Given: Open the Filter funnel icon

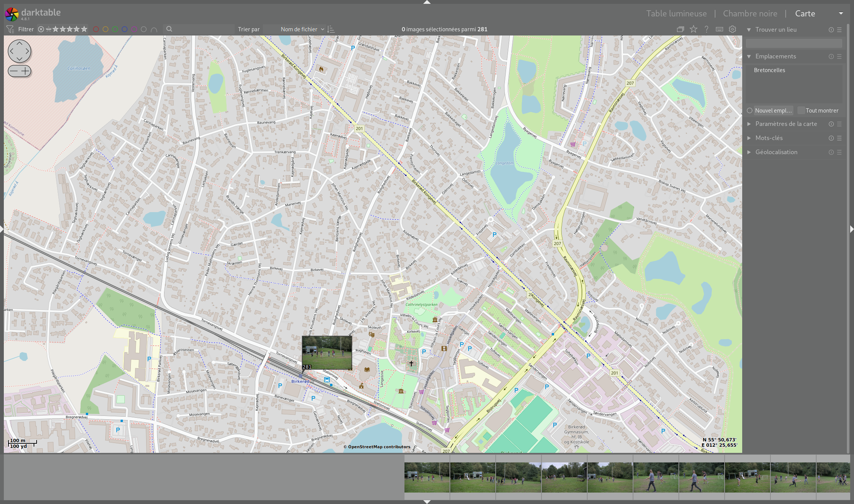Looking at the screenshot, I should (x=10, y=29).
